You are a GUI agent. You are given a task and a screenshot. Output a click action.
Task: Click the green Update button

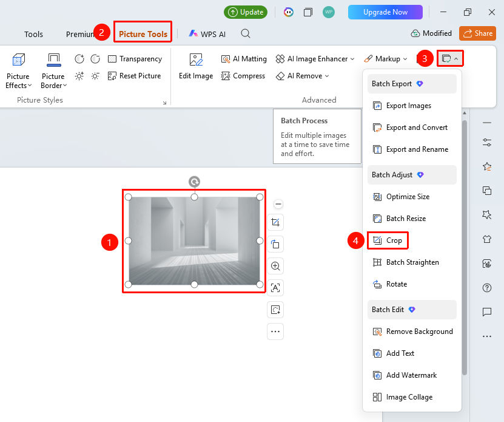[246, 12]
